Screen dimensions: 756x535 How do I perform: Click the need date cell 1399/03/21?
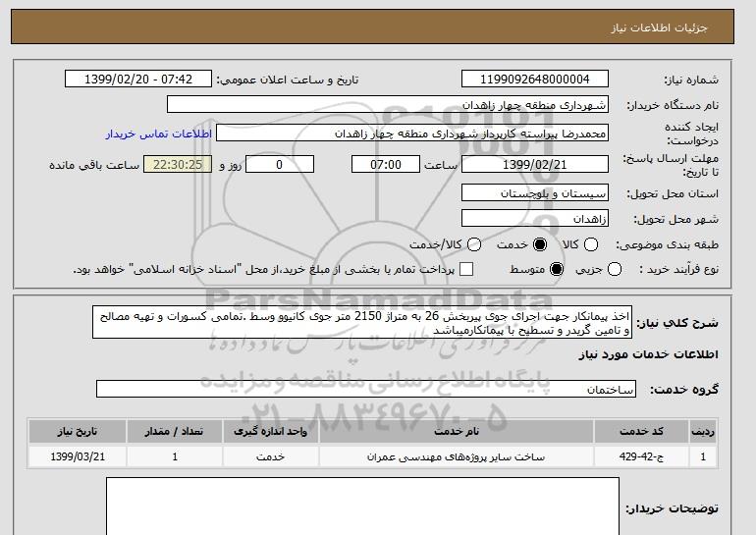pyautogui.click(x=78, y=456)
